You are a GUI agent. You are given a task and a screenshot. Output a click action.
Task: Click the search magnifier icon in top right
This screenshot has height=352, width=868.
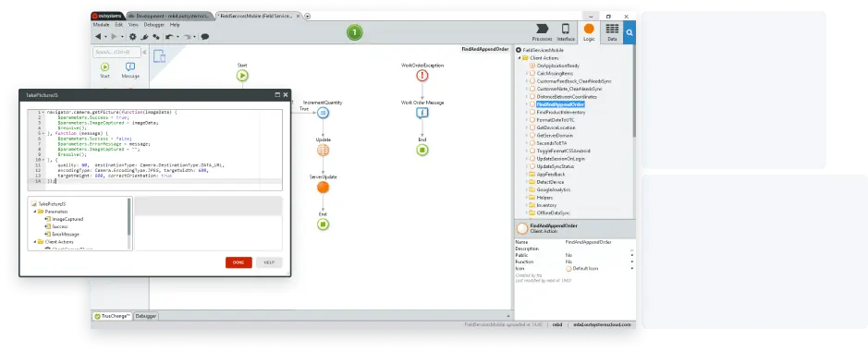(x=630, y=33)
